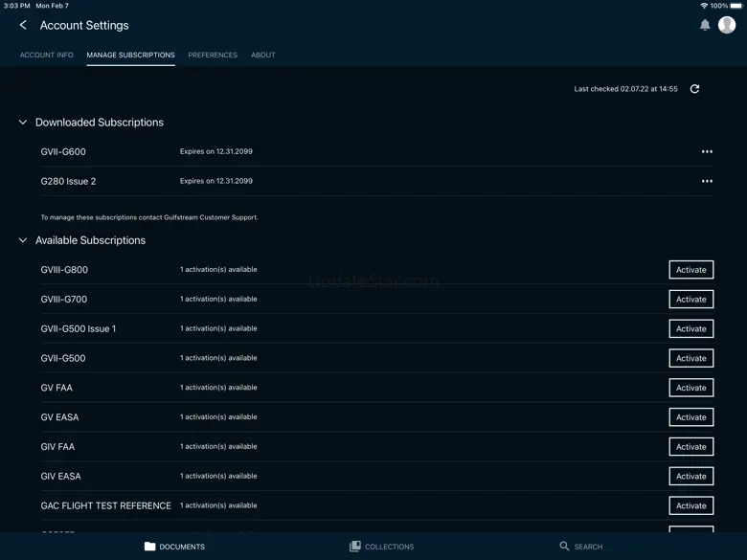747x560 pixels.
Task: Switch to the Account Info tab
Action: click(x=47, y=55)
